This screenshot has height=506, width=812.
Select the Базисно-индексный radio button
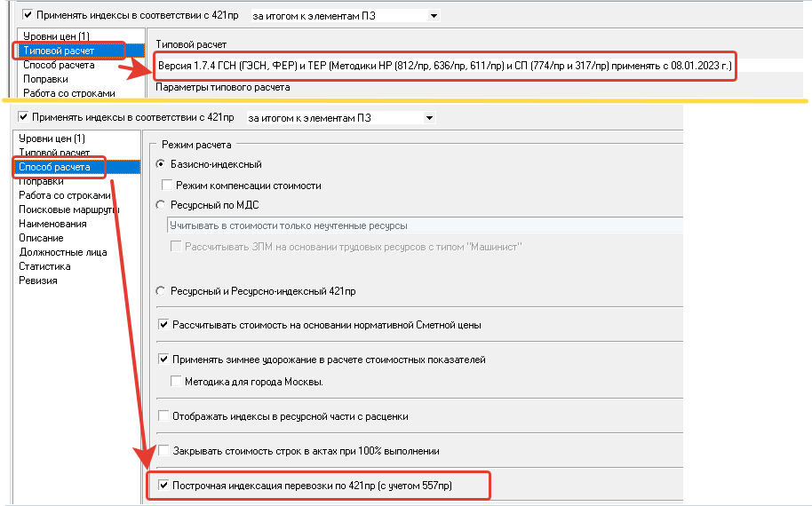161,164
